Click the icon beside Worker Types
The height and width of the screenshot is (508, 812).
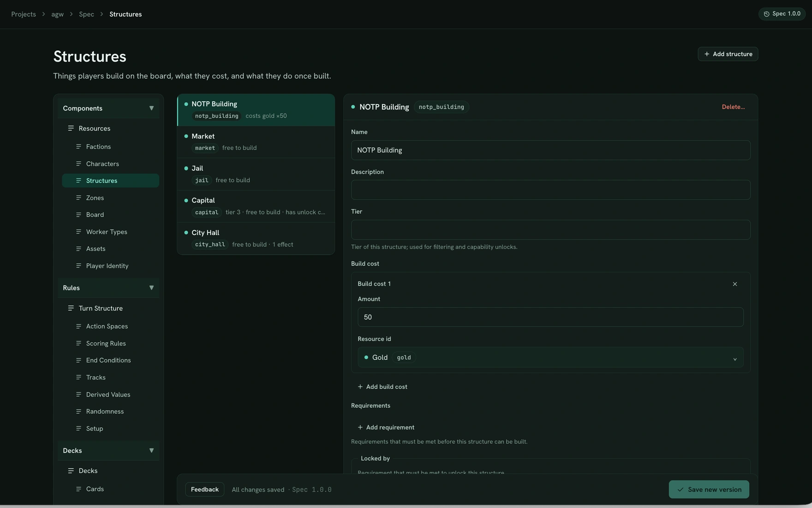[x=78, y=232]
